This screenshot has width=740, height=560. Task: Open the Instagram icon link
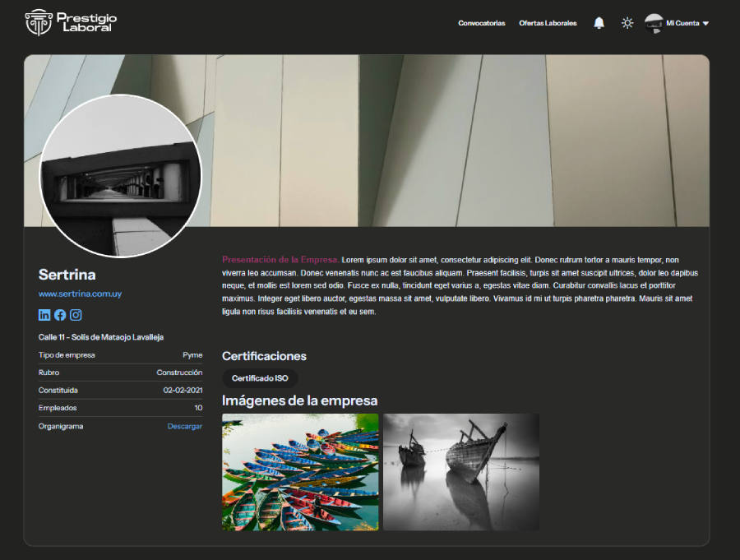(x=76, y=315)
